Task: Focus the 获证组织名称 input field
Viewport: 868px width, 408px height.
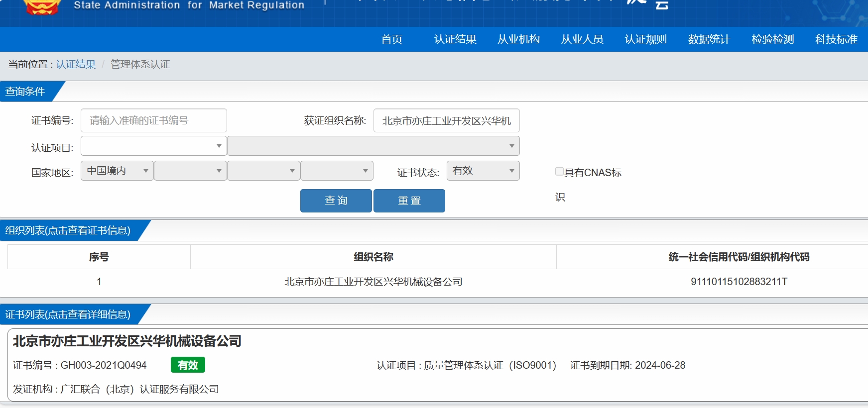Action: pos(447,120)
